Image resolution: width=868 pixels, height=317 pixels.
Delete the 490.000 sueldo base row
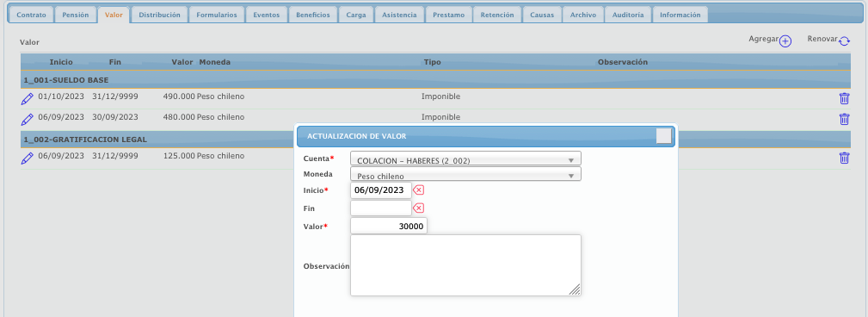coord(844,99)
